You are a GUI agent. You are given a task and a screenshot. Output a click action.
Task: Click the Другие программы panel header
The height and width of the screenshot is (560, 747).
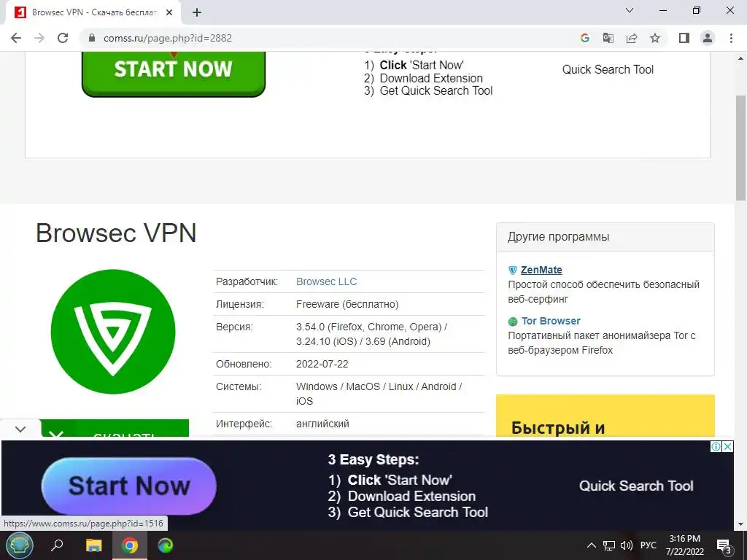coord(605,237)
